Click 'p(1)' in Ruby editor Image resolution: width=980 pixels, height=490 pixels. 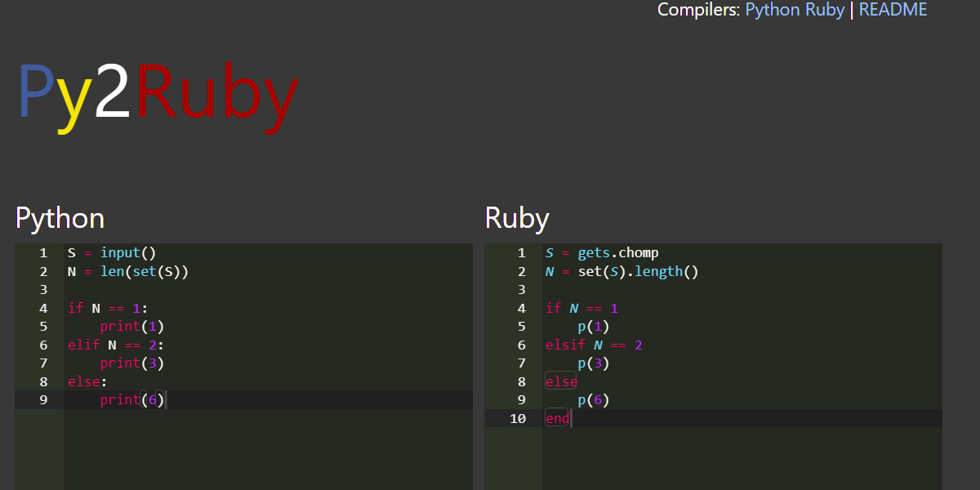(594, 327)
